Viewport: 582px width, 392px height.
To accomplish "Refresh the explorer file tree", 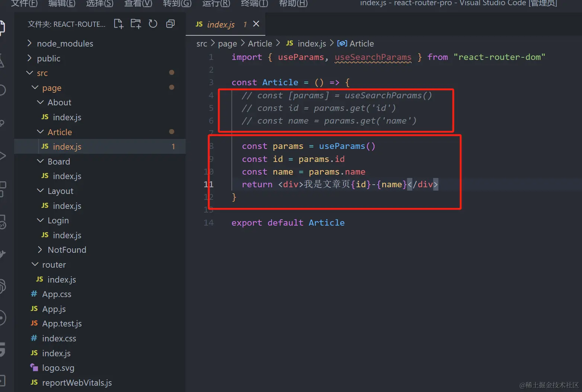I will 153,24.
